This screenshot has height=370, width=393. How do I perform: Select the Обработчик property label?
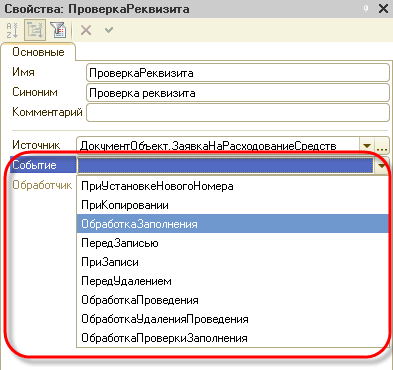[x=42, y=185]
